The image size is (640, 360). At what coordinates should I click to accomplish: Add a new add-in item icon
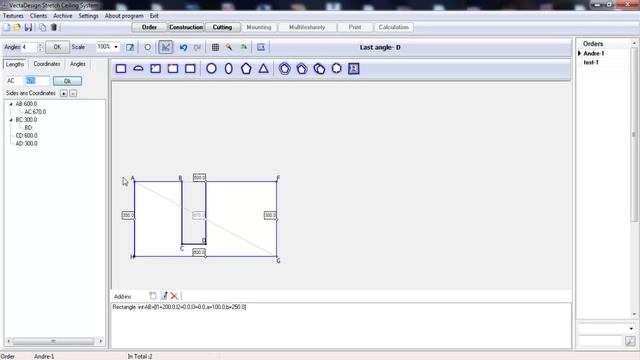[153, 296]
